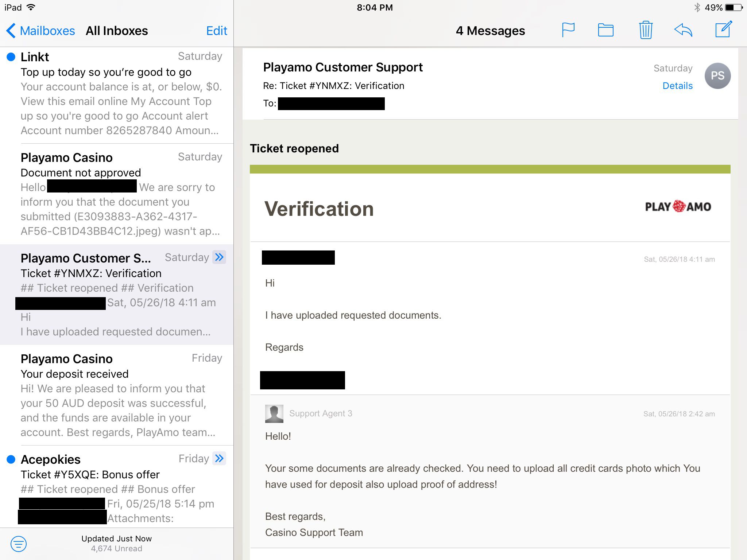Tap sender name Playamo Customer Support
This screenshot has width=747, height=560.
click(343, 67)
